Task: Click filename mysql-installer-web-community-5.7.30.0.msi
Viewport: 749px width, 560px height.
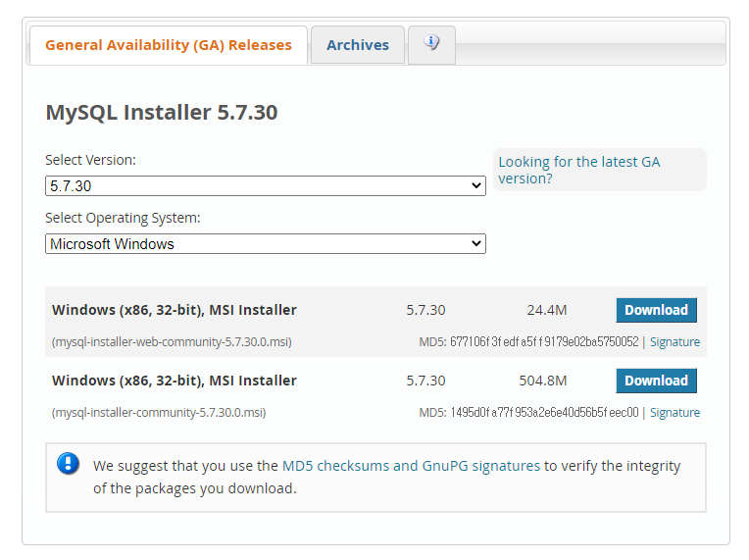Action: [x=172, y=342]
